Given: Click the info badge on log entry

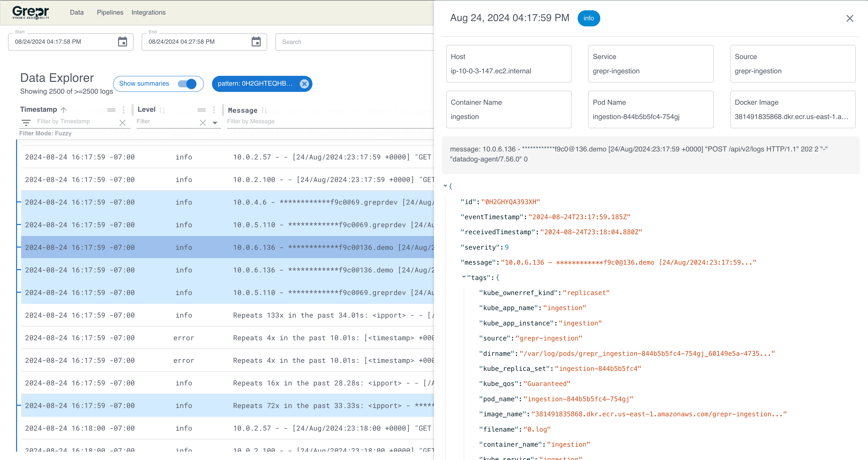Looking at the screenshot, I should (588, 18).
